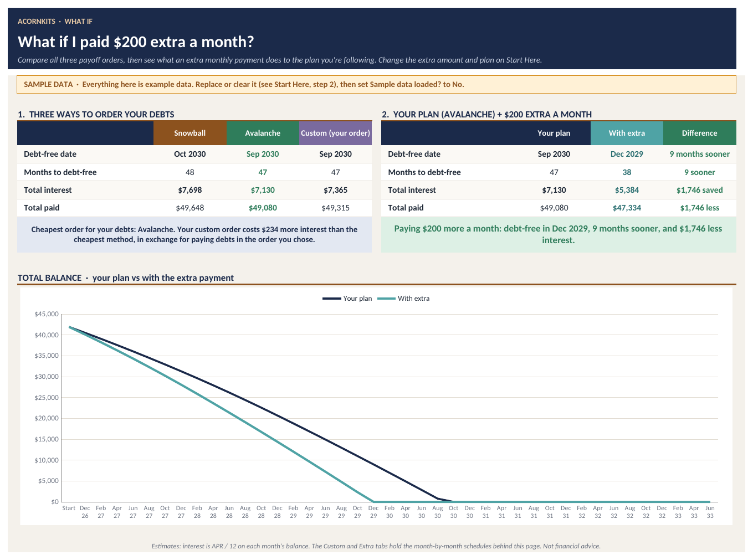This screenshot has height=560, width=753.
Task: Click the Custom (your order) header
Action: point(335,133)
